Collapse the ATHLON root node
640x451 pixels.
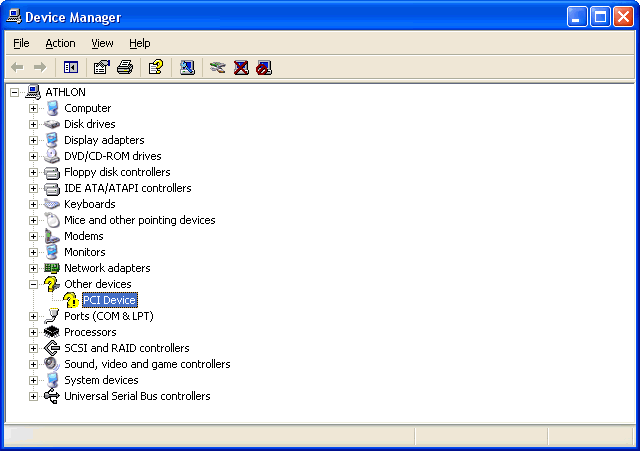14,92
